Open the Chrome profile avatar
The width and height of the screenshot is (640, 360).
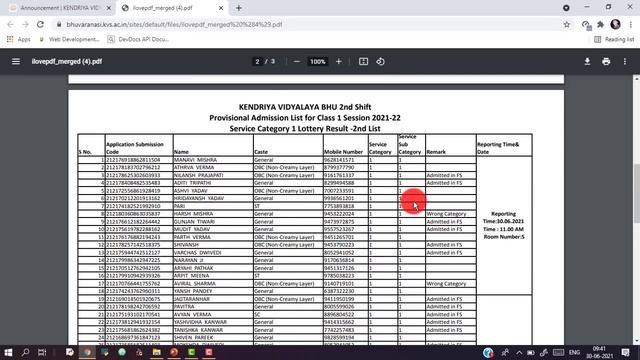pos(616,24)
